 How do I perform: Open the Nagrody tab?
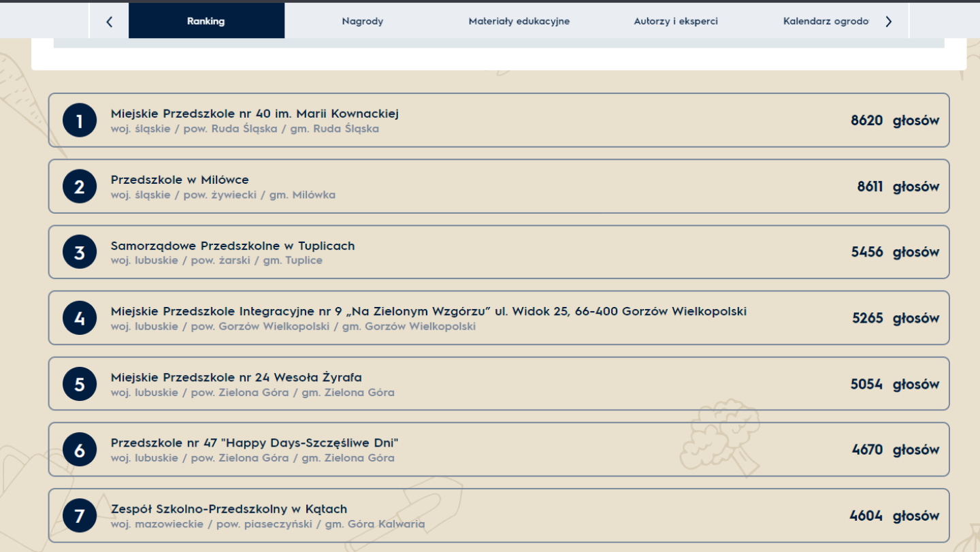coord(362,20)
